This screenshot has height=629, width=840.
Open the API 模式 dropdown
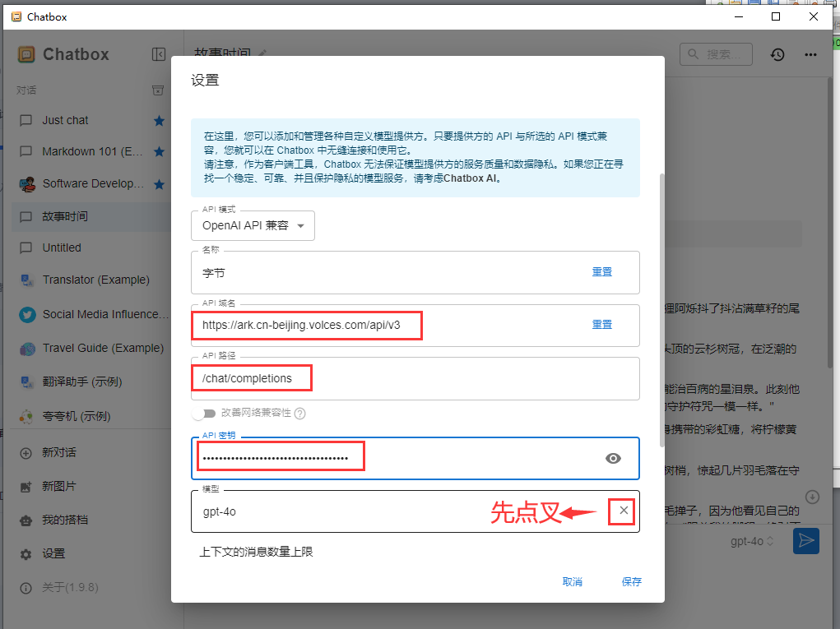253,226
